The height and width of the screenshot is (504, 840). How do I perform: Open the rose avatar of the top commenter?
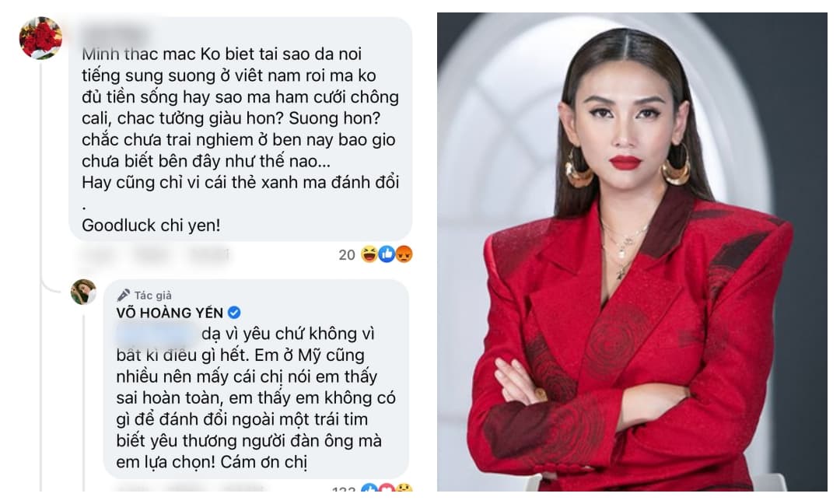pos(40,37)
